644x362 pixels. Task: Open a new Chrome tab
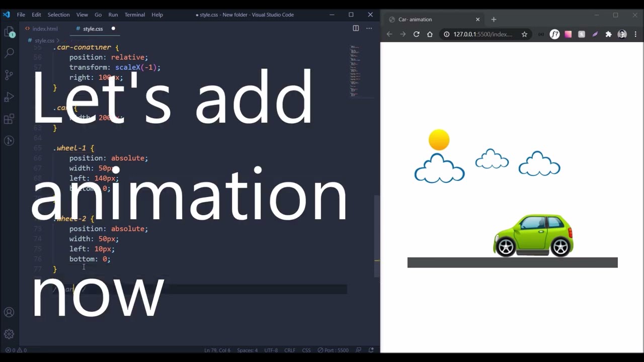(494, 19)
